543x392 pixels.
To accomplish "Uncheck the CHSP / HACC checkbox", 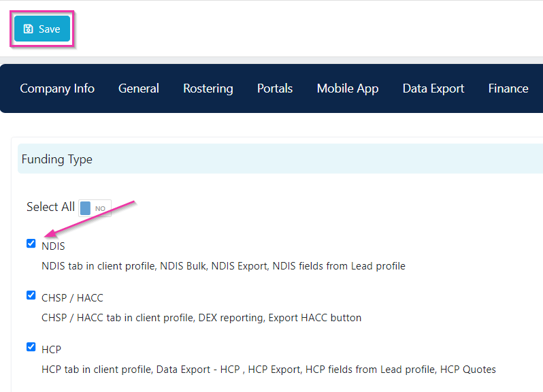I will [x=31, y=295].
